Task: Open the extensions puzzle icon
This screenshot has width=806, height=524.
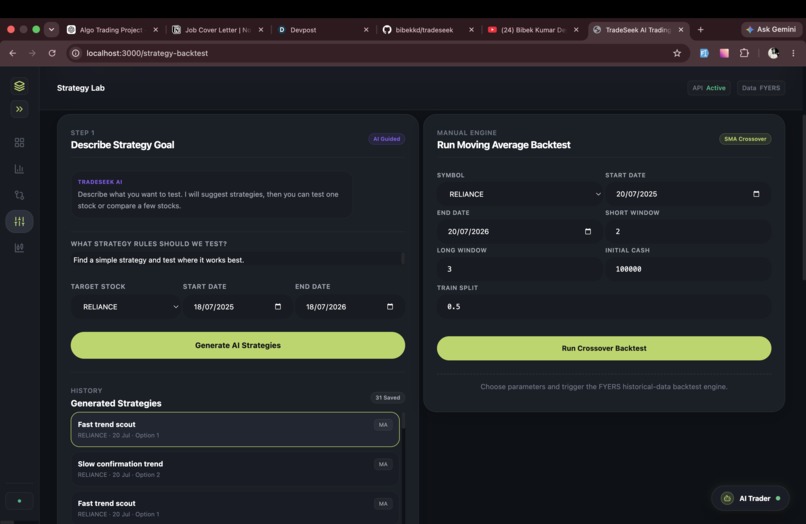Action: 744,53
